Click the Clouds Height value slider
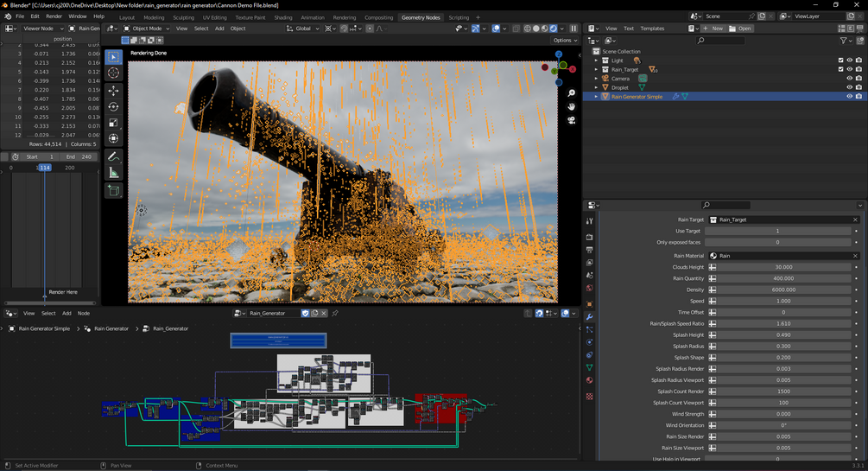The image size is (868, 471). pos(782,267)
